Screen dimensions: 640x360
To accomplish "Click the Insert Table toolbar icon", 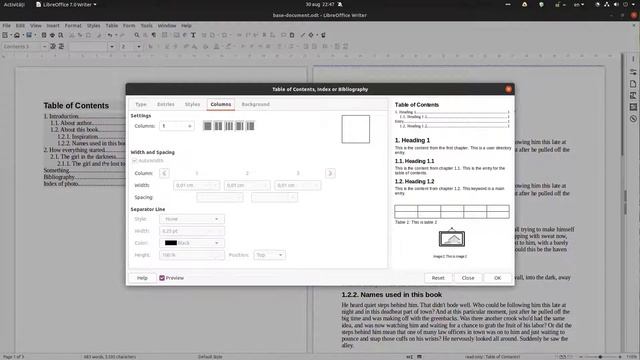I will click(164, 36).
